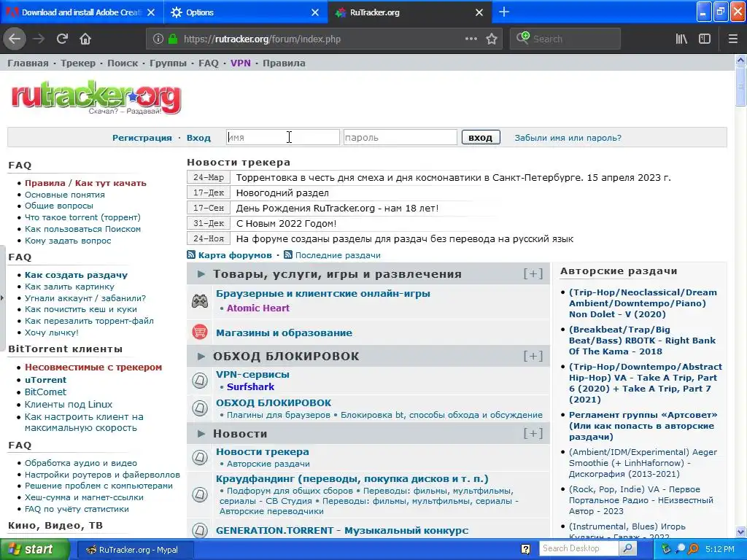Open Поиск in top navigation

tap(123, 63)
